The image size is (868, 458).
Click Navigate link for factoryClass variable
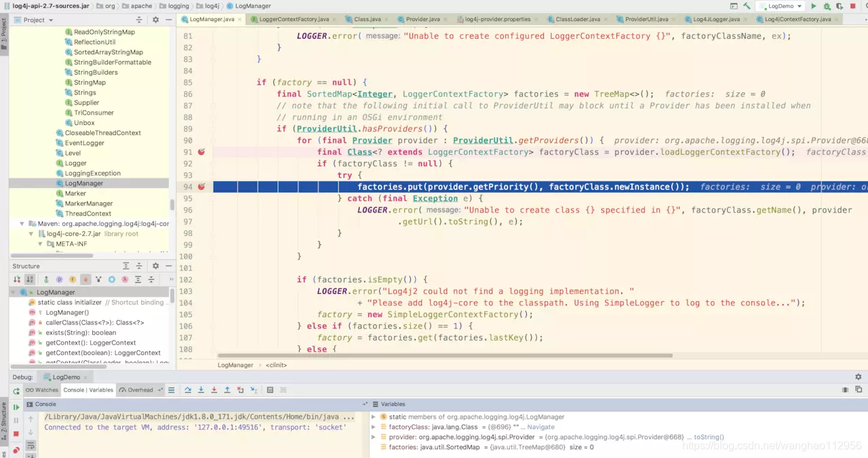pyautogui.click(x=540, y=427)
